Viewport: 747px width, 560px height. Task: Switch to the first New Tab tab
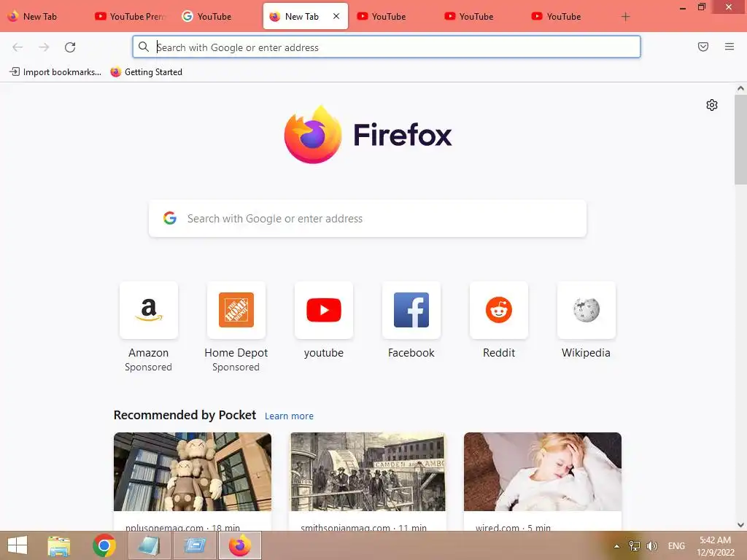pos(43,16)
